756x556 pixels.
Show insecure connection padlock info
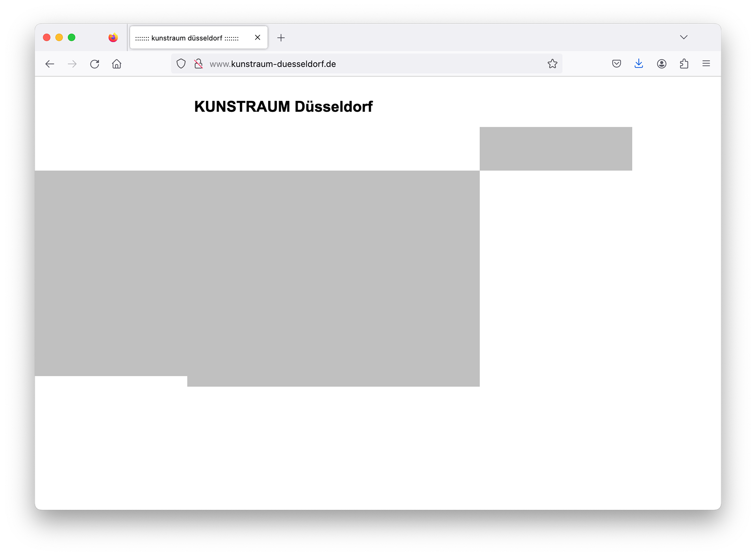pyautogui.click(x=198, y=64)
